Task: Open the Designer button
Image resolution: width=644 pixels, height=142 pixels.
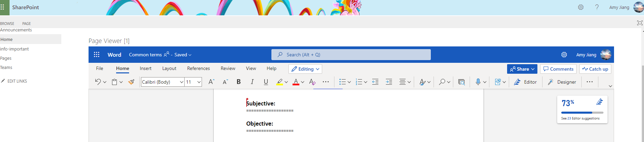Action: click(x=562, y=82)
